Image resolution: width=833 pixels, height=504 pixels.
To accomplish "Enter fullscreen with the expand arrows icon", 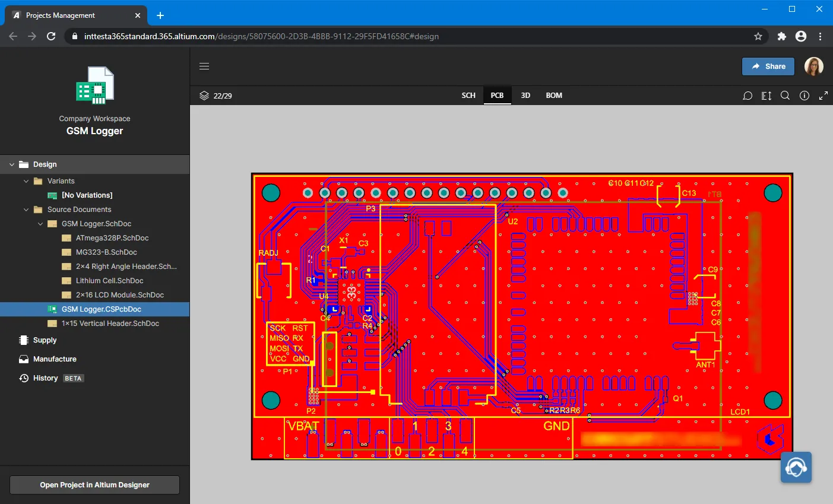I will (x=824, y=96).
